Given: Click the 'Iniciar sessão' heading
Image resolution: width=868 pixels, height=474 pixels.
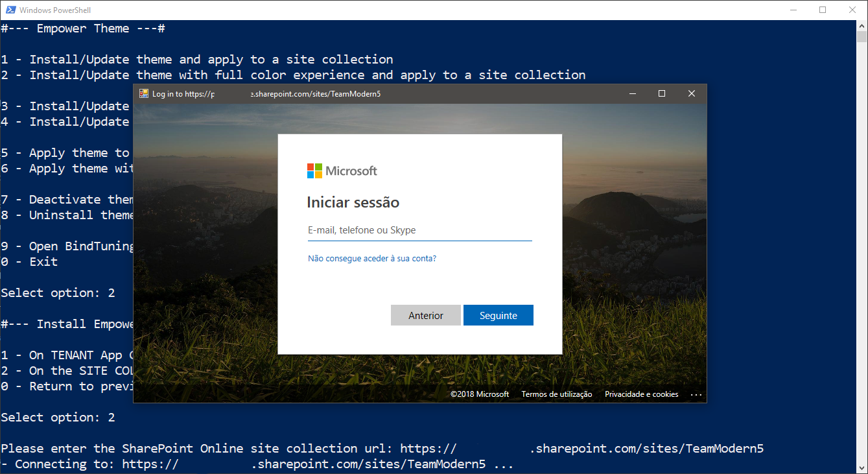Looking at the screenshot, I should tap(353, 202).
